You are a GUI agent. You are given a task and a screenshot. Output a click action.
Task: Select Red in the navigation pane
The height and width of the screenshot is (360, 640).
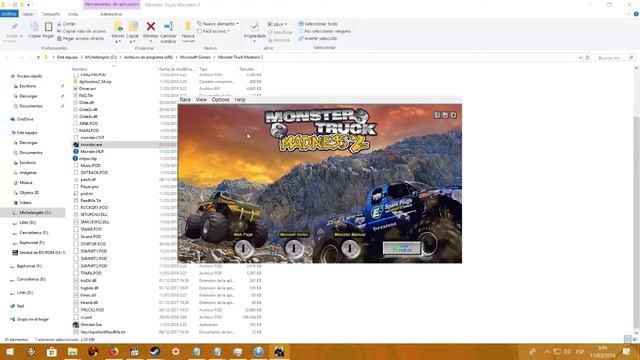coord(20,306)
